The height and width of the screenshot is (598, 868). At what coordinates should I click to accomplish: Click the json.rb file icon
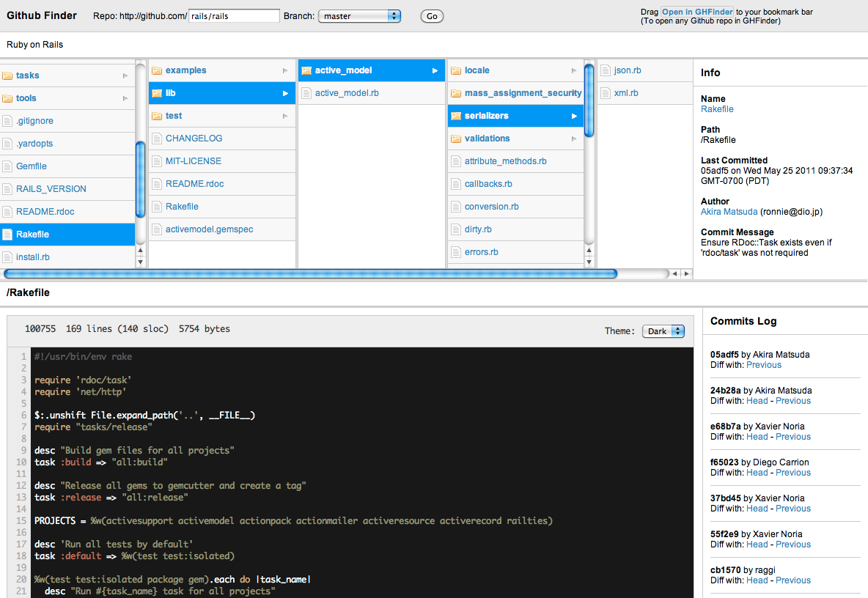(605, 71)
